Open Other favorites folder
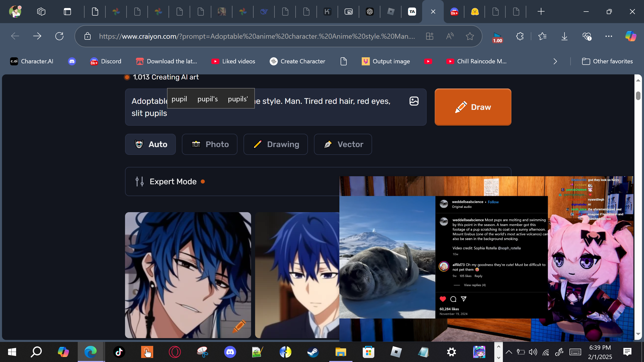The height and width of the screenshot is (362, 644). [x=607, y=61]
